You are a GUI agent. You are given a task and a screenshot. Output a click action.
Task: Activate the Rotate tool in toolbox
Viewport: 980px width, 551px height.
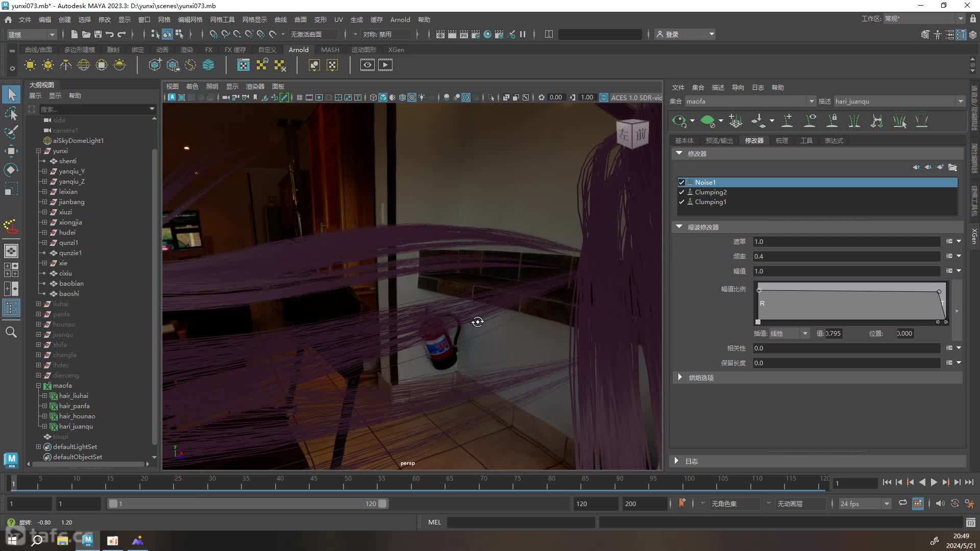point(11,169)
